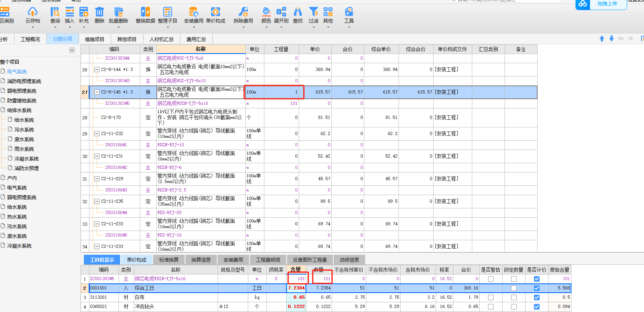The image size is (644, 312).
Task: Click the grey left arrow icon
Action: (621, 39)
